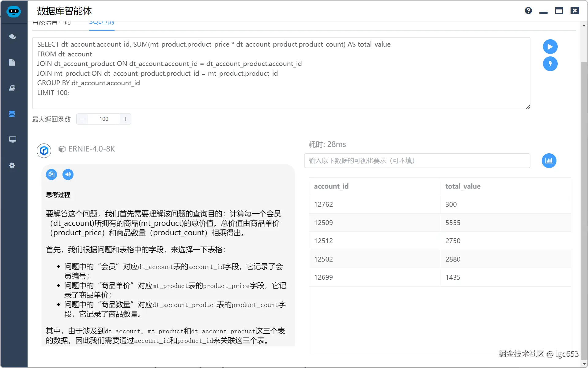The width and height of the screenshot is (588, 368).
Task: Select the database icon in sidebar
Action: 12,114
